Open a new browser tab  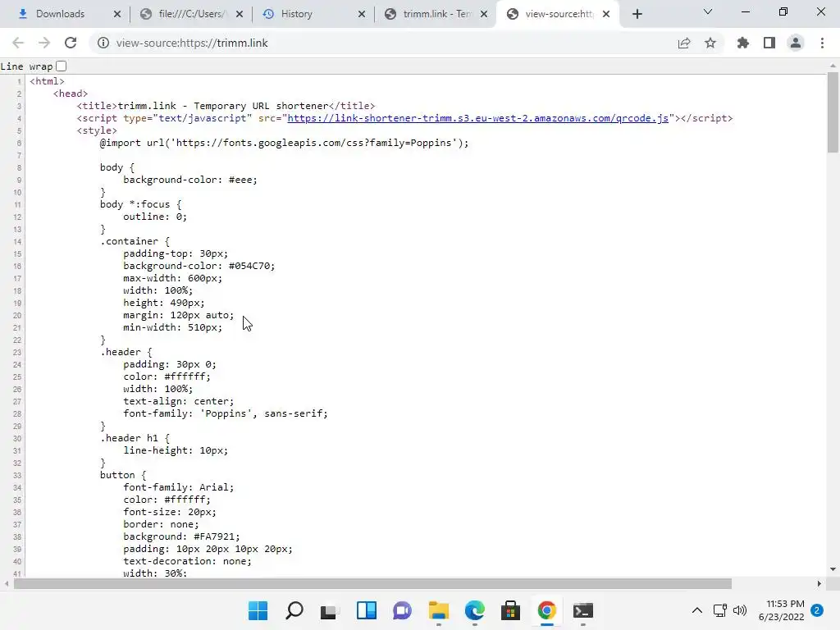[637, 14]
